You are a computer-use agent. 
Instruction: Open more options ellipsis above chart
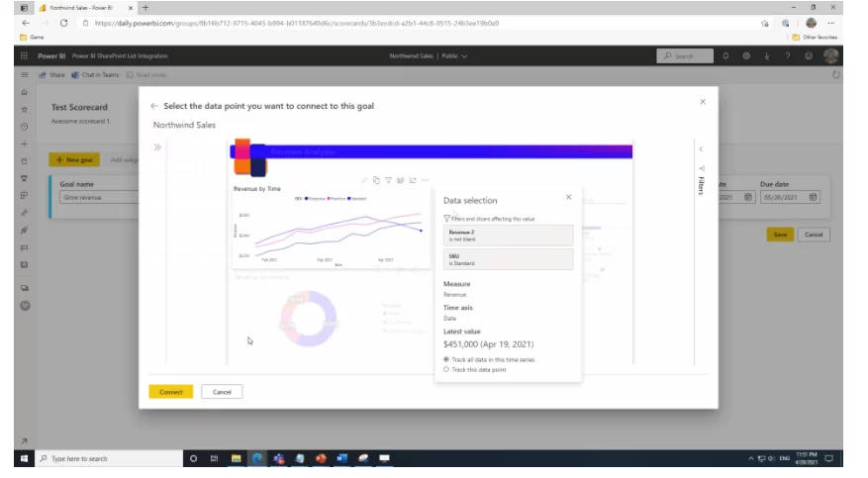tap(426, 180)
